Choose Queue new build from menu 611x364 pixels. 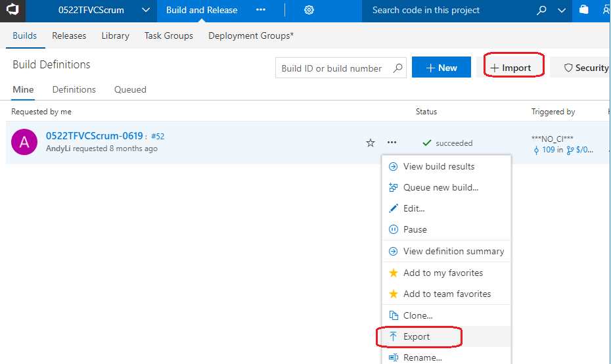click(x=440, y=187)
